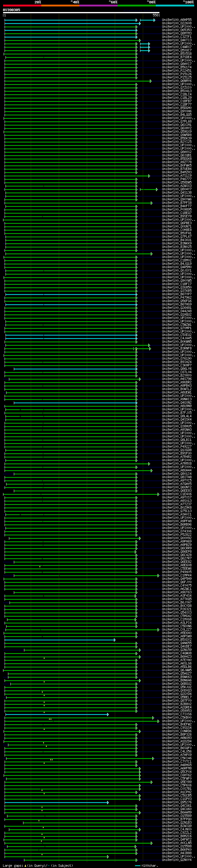
Task: Open hit UniRef100_A8HP55
Action: (177, 20)
